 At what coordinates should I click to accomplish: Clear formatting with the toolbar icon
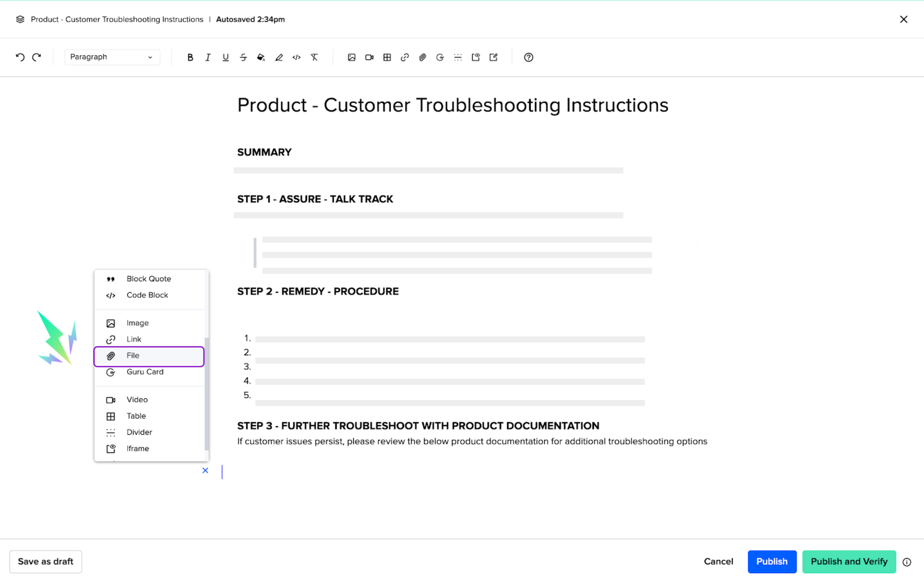[314, 57]
